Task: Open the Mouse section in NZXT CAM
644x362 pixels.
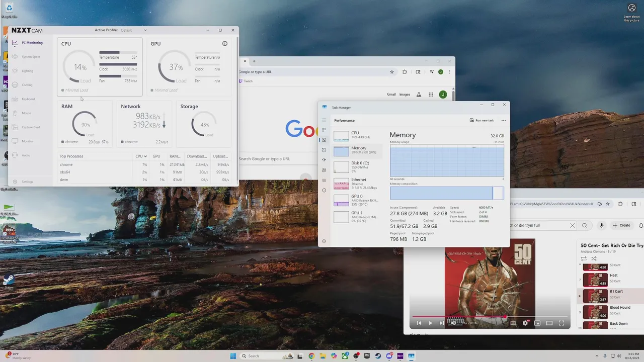Action: coord(22,113)
